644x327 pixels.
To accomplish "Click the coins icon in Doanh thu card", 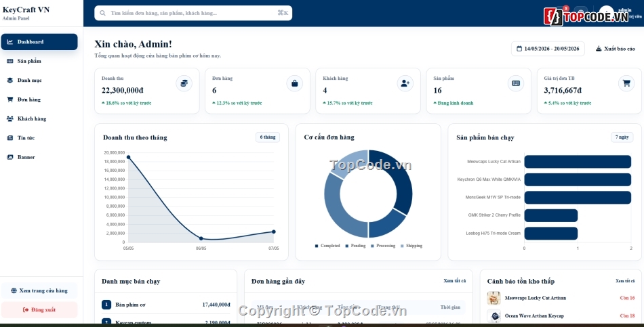I will (184, 83).
